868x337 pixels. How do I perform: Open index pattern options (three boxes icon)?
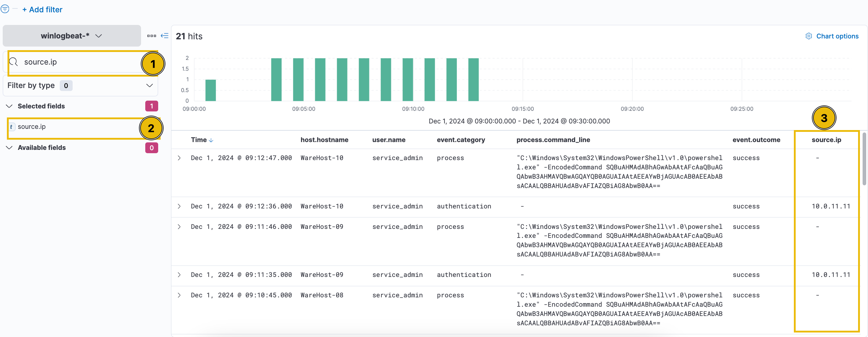click(152, 36)
